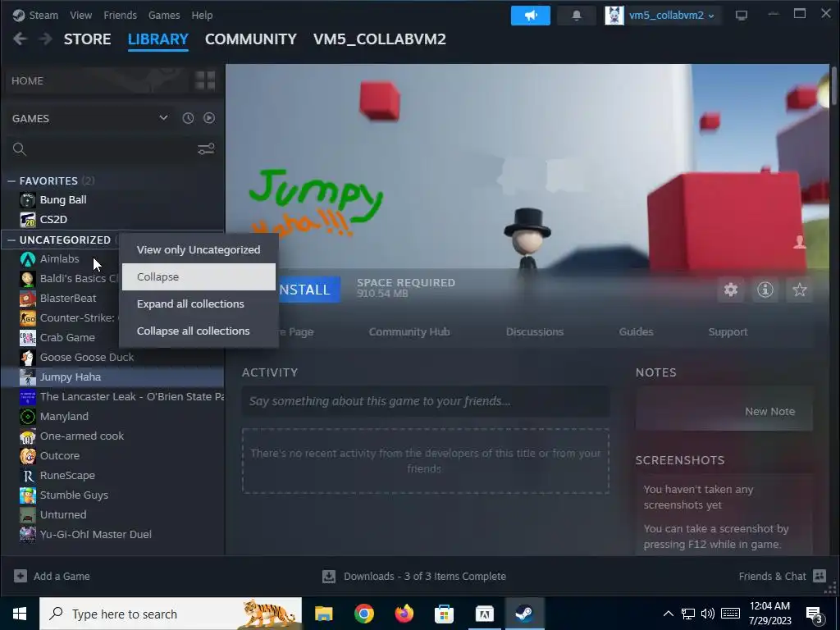The width and height of the screenshot is (840, 630).
Task: Open advanced library filter options icon
Action: click(206, 149)
